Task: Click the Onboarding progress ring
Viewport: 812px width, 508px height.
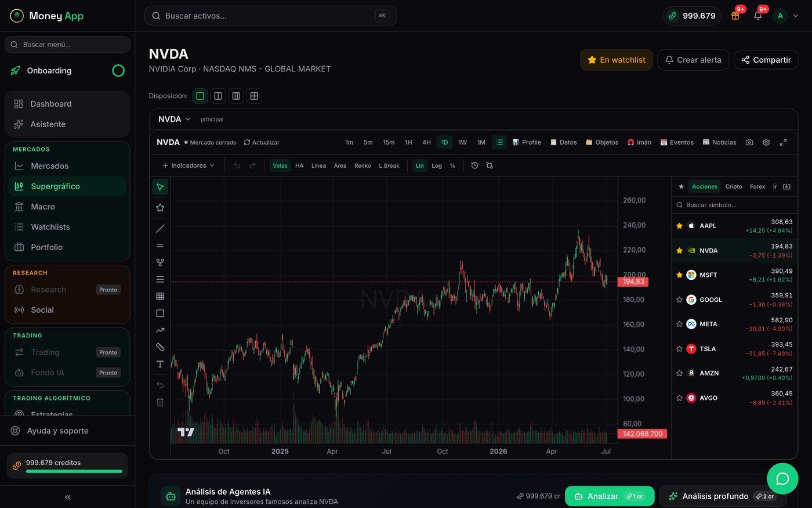Action: [x=118, y=71]
